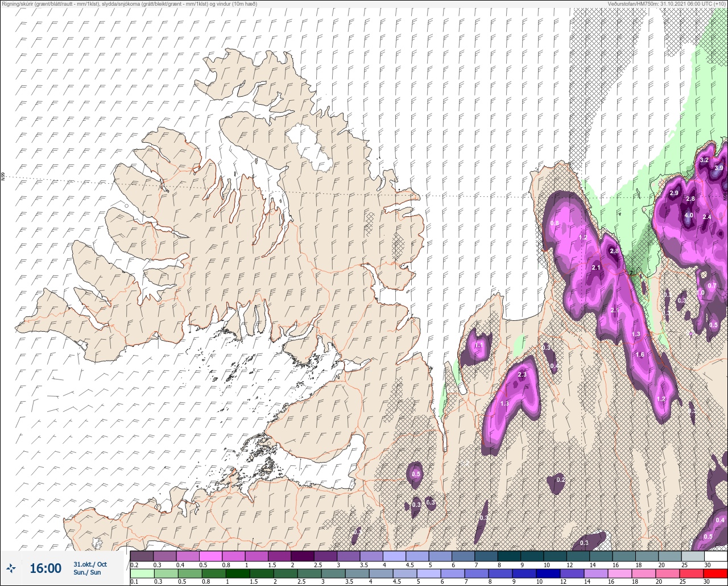Select darkest purple top-row swatch starting at 2
The width and height of the screenshot is (728, 586).
coord(303,556)
